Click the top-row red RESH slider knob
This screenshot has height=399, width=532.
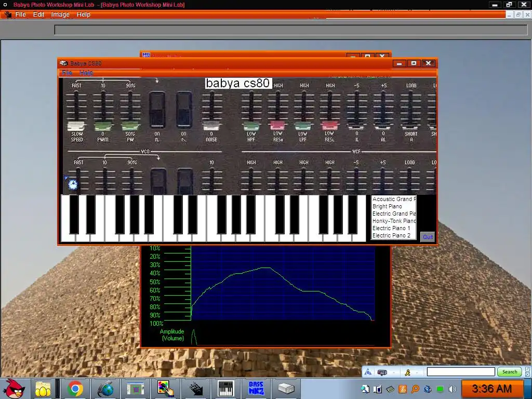pos(278,126)
